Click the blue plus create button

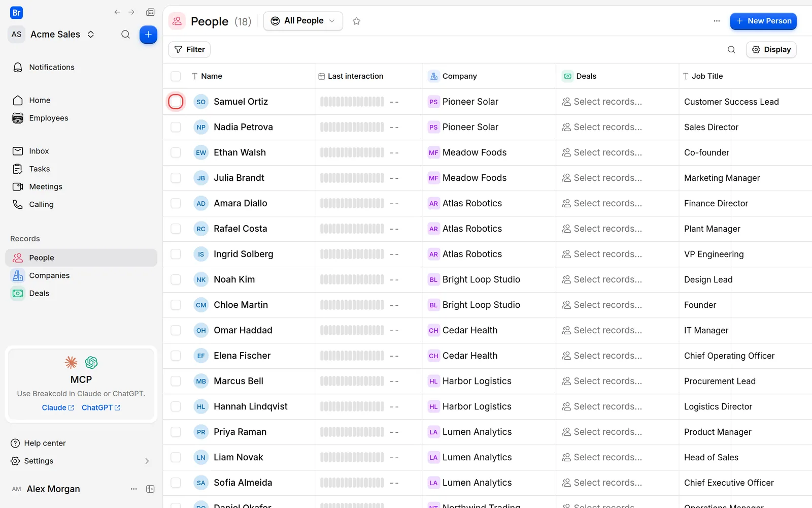click(x=148, y=35)
